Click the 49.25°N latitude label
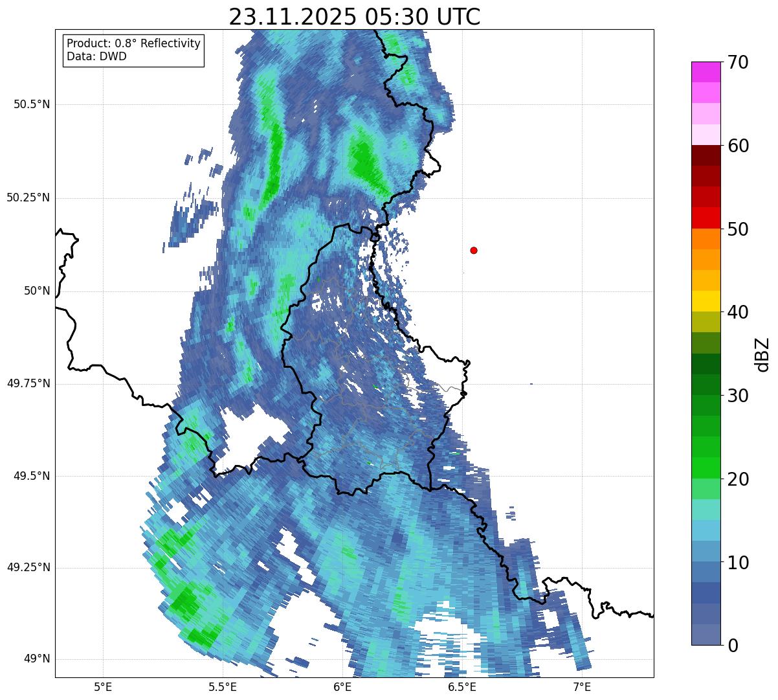The height and width of the screenshot is (700, 778). click(x=28, y=567)
